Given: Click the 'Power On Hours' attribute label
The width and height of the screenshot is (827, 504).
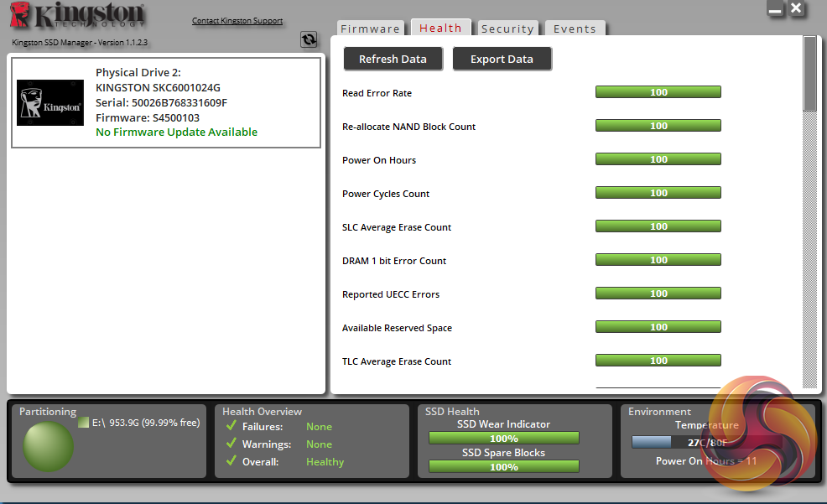Looking at the screenshot, I should coord(378,160).
